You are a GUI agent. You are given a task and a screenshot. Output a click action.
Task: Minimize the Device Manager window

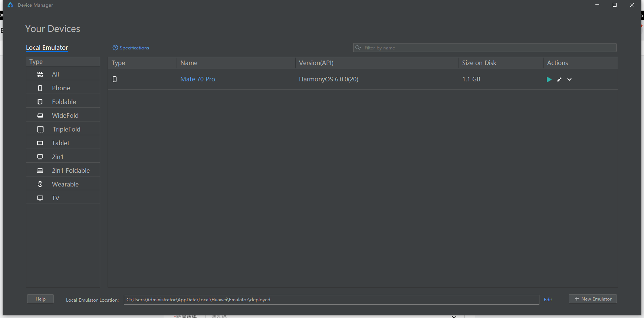597,5
